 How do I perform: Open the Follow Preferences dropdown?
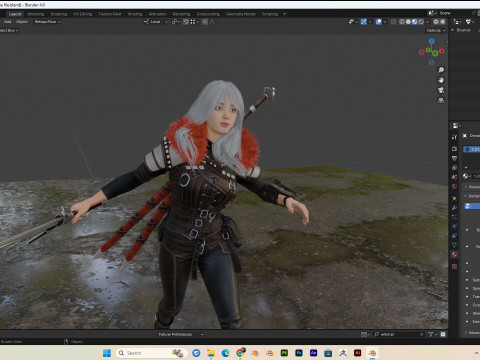click(180, 334)
